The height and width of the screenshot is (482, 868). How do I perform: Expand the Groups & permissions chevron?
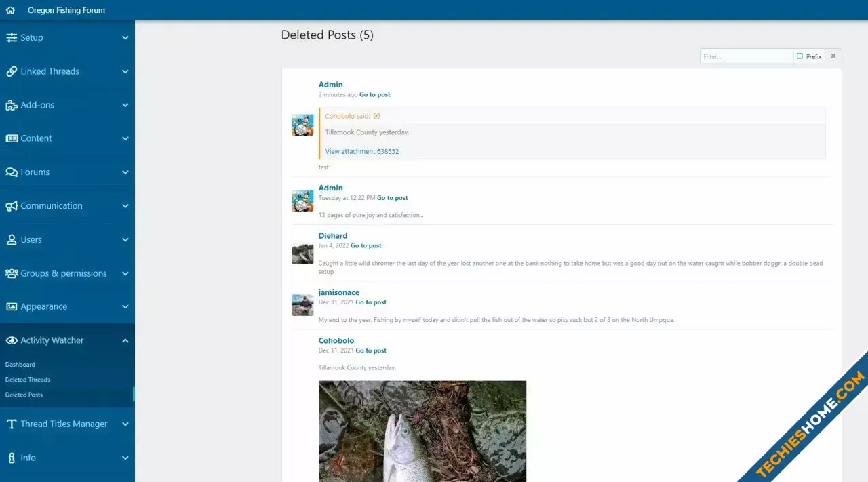pyautogui.click(x=125, y=273)
